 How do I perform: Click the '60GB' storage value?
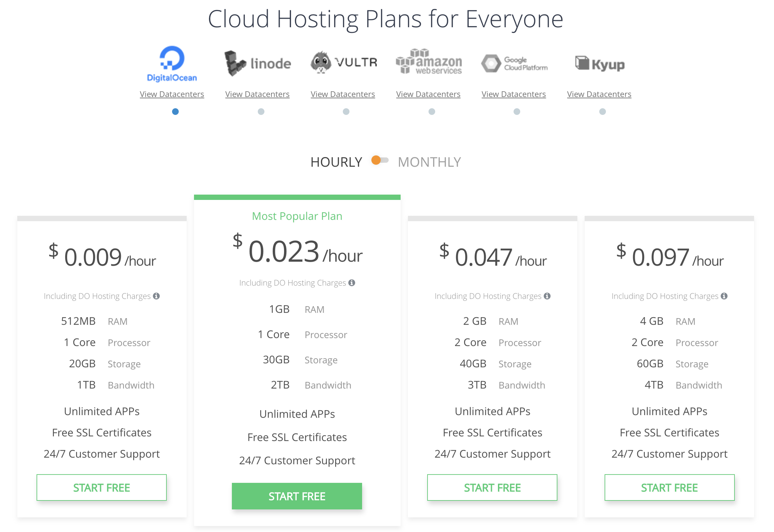650,364
